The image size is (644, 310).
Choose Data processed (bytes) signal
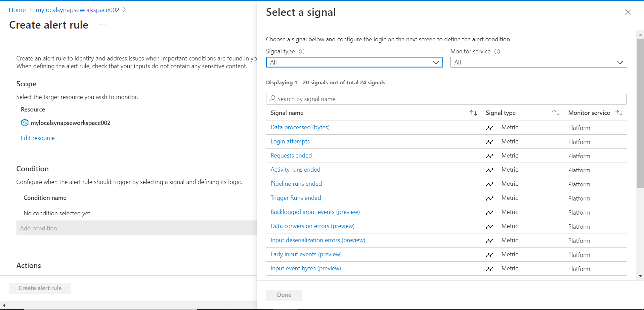[x=300, y=127]
